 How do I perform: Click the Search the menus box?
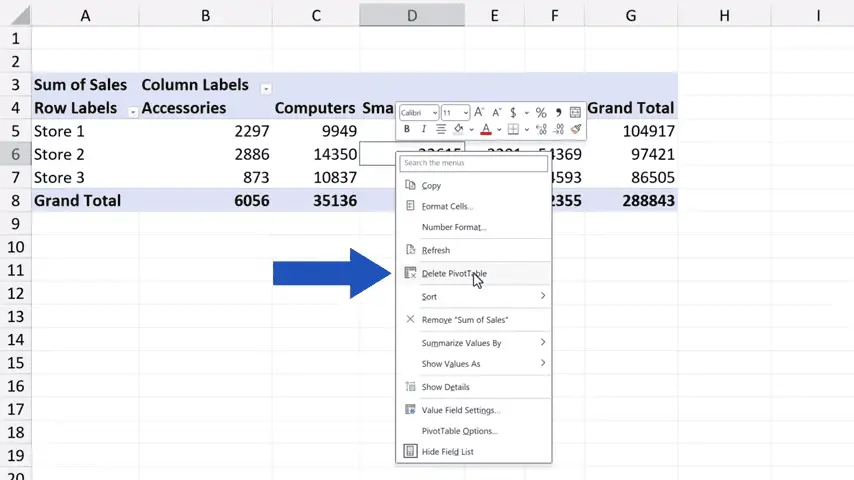473,163
